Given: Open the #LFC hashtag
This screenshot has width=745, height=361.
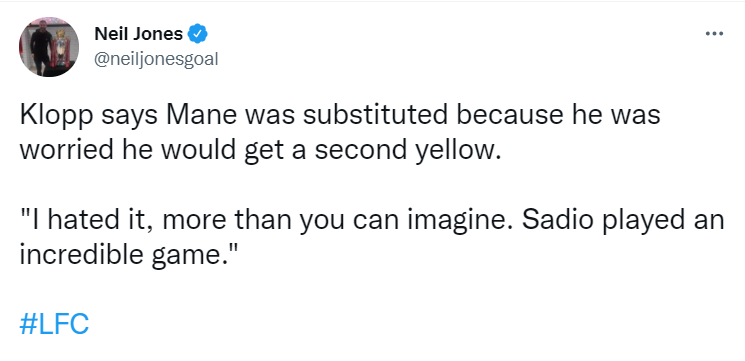Looking at the screenshot, I should coord(54,324).
